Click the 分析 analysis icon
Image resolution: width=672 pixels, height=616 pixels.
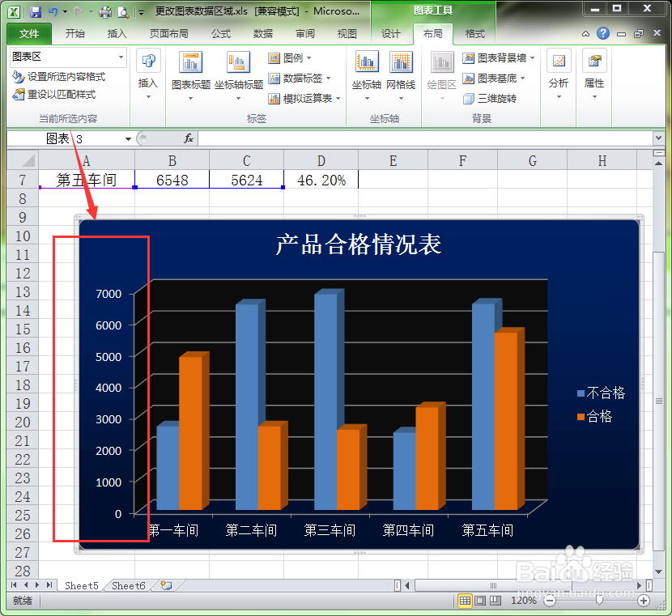(x=559, y=61)
